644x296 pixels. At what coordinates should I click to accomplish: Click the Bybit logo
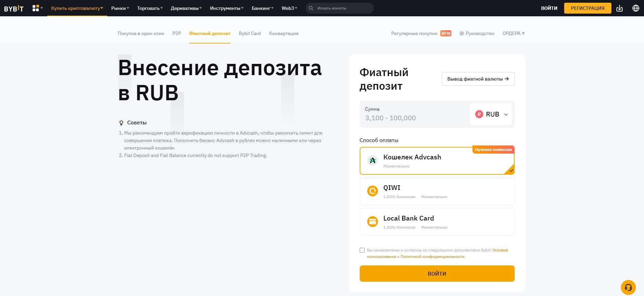coord(14,8)
